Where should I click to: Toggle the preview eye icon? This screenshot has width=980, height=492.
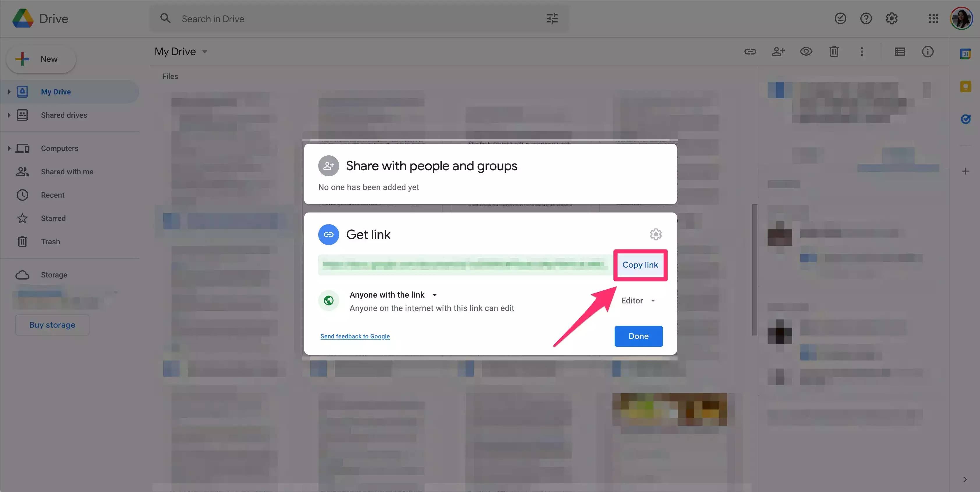tap(806, 52)
